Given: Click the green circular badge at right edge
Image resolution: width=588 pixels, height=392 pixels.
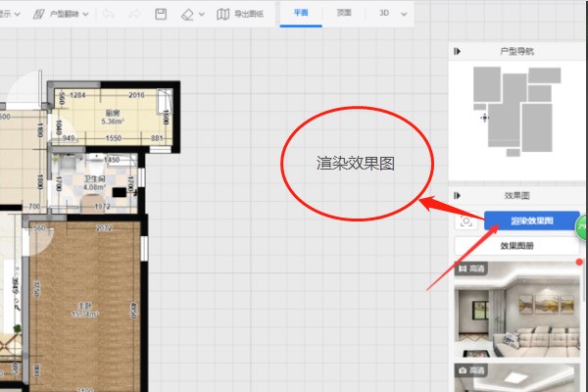Looking at the screenshot, I should pos(581,224).
